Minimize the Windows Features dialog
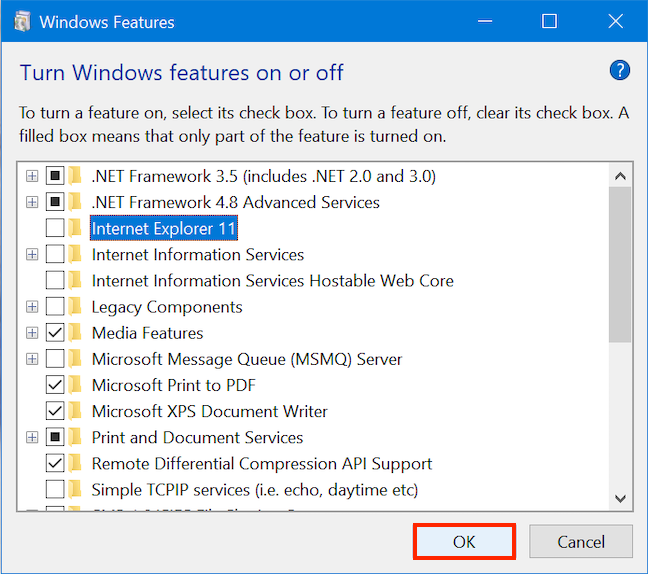Viewport: 648px width, 574px height. [485, 21]
